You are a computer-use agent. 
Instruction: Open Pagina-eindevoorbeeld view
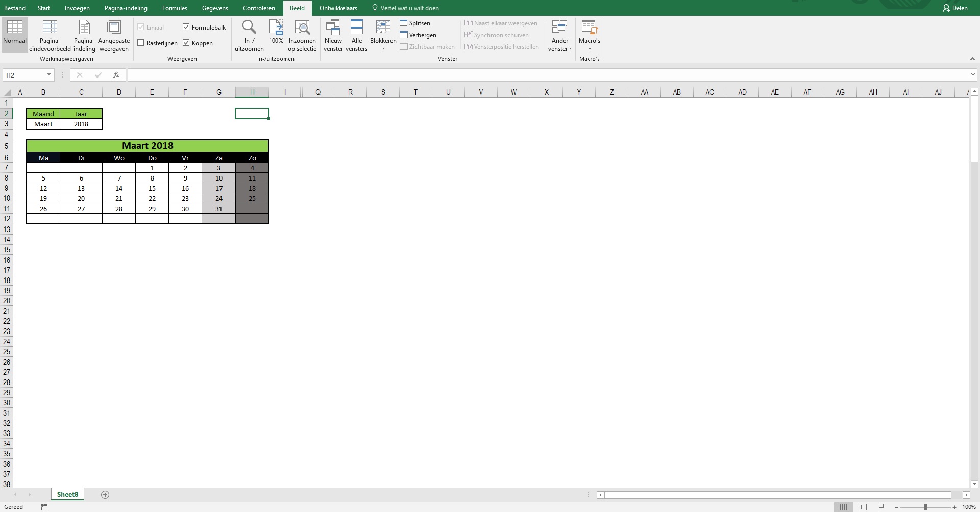[x=50, y=36]
